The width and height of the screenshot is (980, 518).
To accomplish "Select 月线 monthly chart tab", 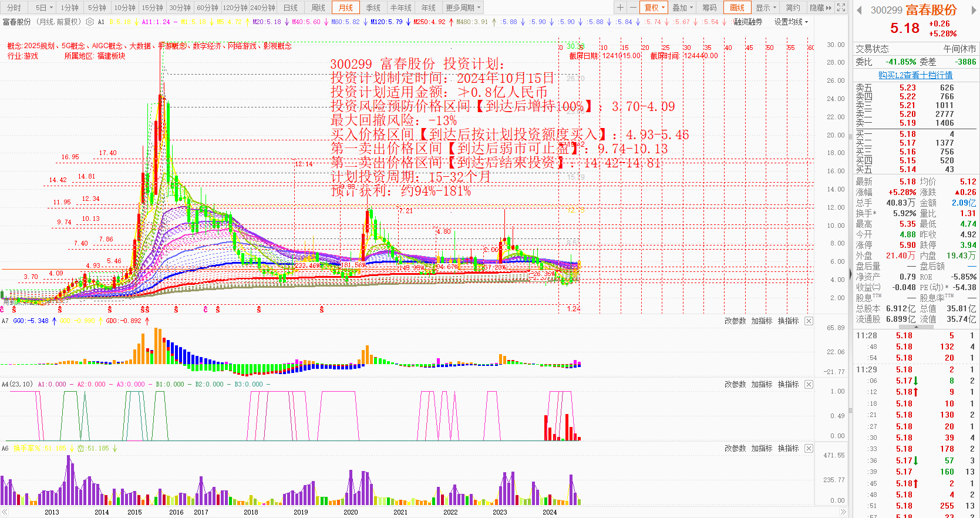I will [x=346, y=8].
